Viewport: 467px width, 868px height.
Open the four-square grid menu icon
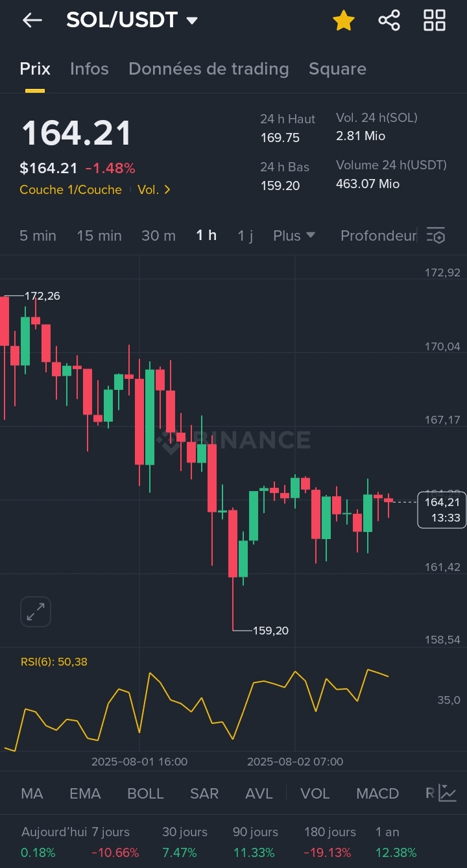[x=435, y=20]
